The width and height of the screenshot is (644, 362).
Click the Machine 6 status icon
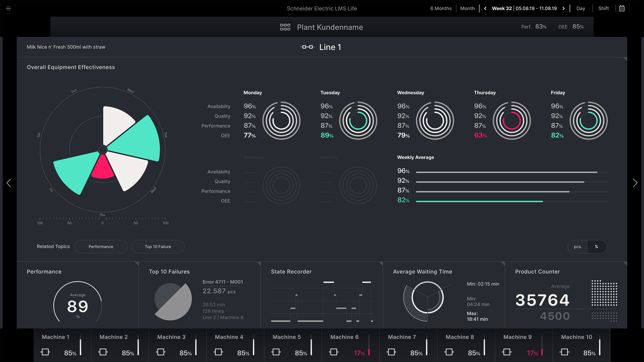click(x=334, y=352)
